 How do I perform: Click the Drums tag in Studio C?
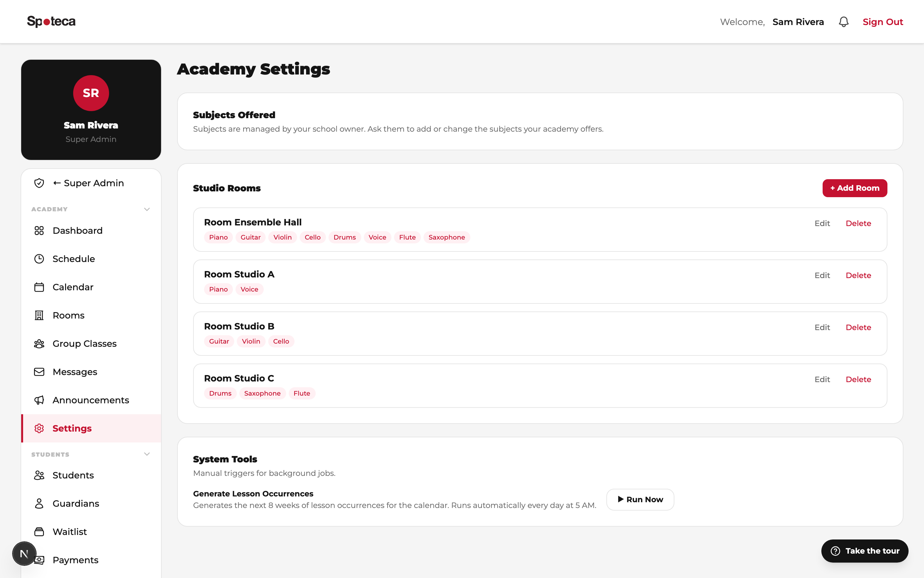(220, 393)
